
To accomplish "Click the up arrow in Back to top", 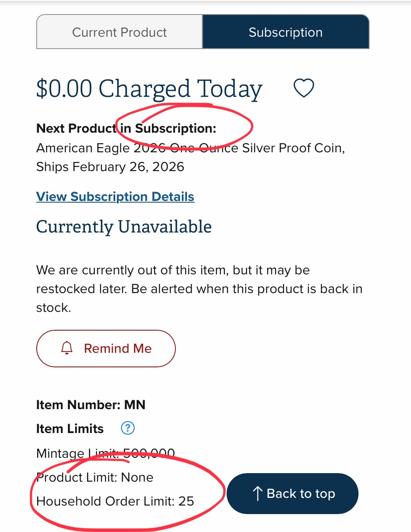I will (x=257, y=494).
